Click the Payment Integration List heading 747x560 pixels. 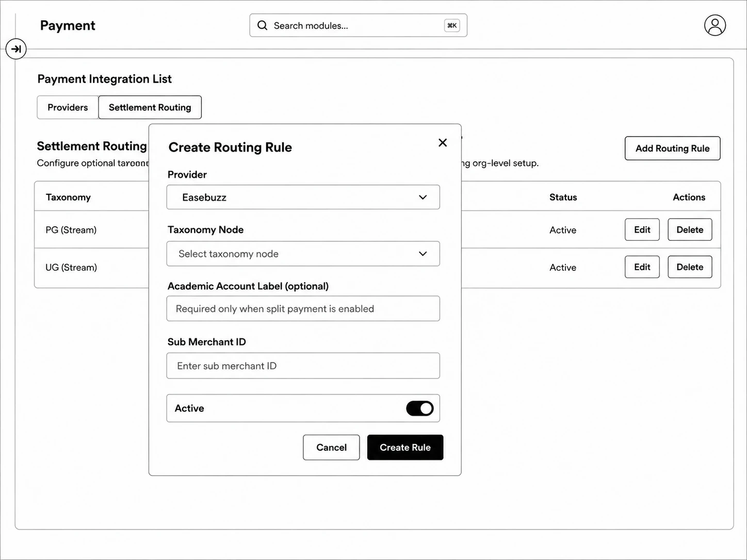tap(105, 79)
